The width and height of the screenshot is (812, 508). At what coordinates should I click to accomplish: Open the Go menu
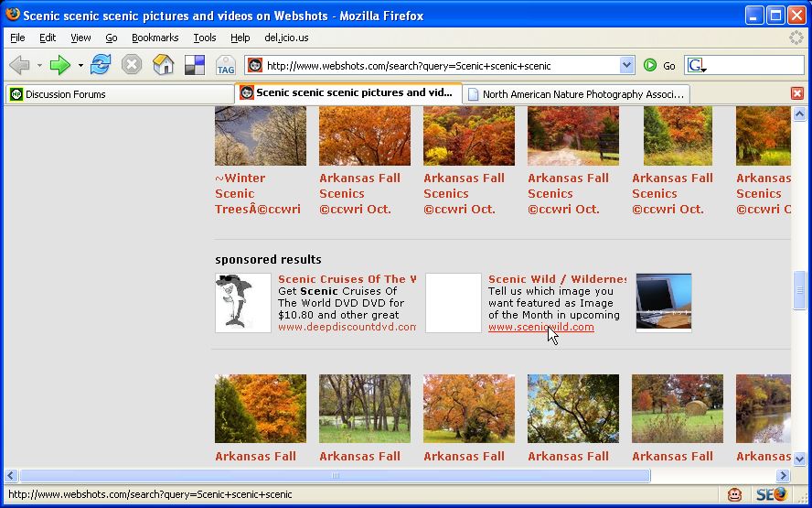[112, 38]
